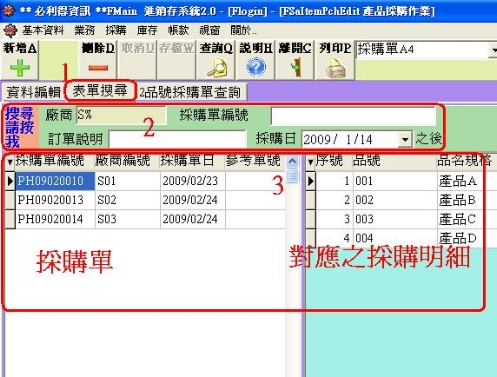
Task: Open the 採購日 date picker dropdown
Action: pyautogui.click(x=405, y=139)
